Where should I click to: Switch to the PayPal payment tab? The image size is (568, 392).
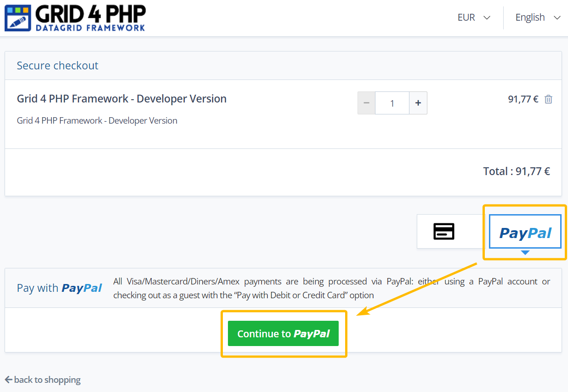(525, 233)
